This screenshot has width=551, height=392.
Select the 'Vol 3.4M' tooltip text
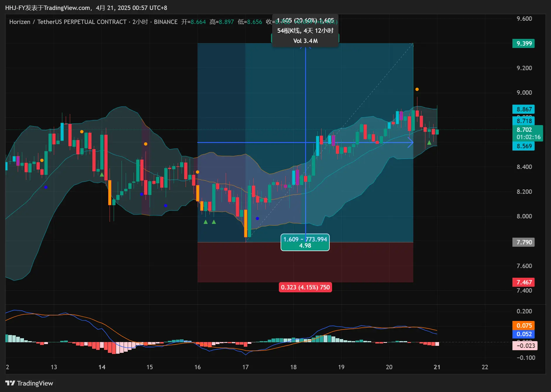305,41
